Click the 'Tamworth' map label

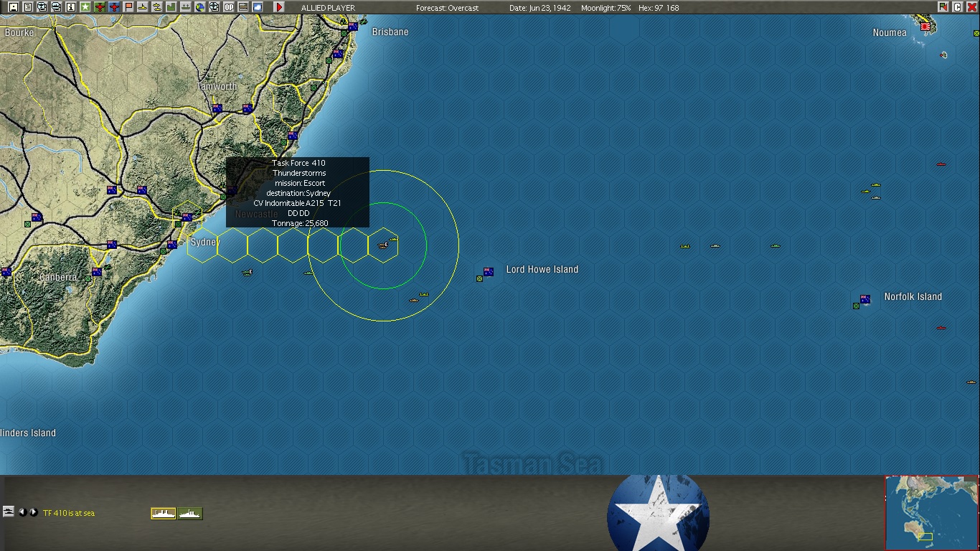pos(217,87)
